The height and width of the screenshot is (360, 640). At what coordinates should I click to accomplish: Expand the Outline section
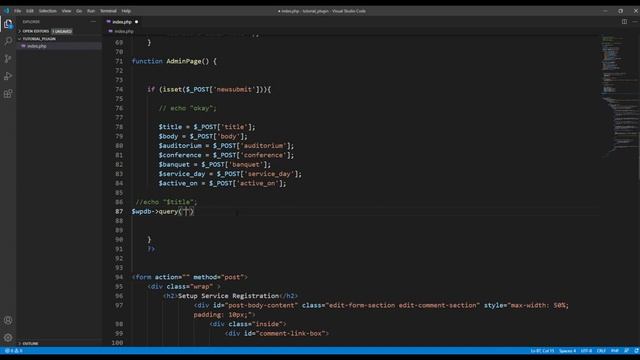coord(28,344)
